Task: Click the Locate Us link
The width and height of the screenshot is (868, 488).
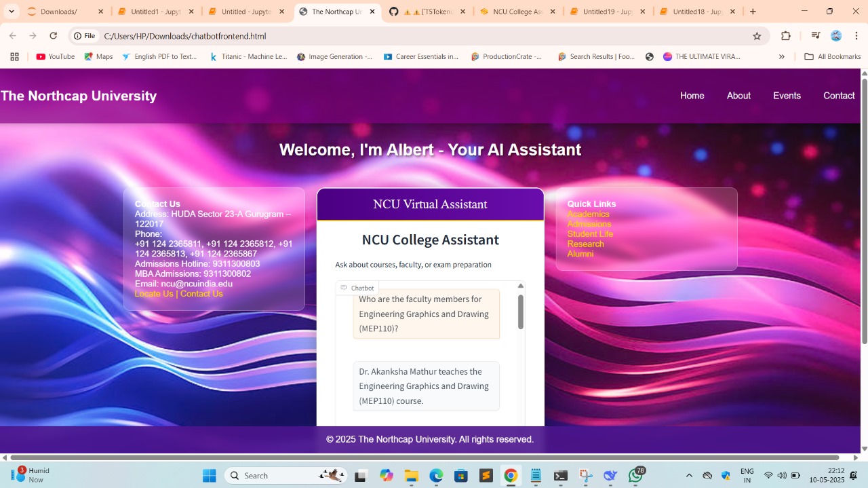Action: (x=154, y=293)
